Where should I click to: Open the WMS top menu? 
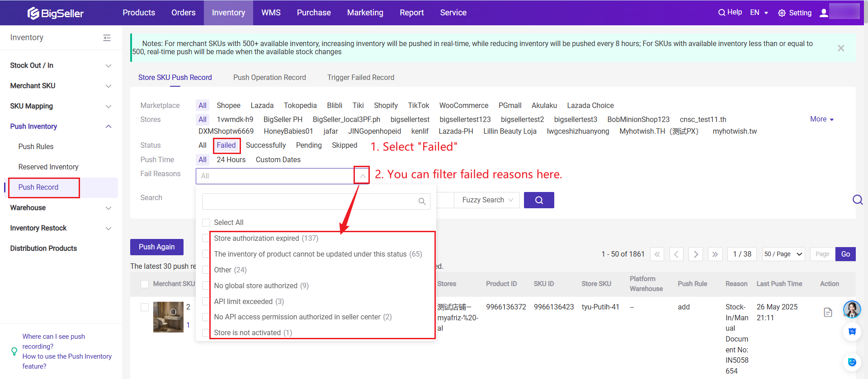click(x=271, y=13)
